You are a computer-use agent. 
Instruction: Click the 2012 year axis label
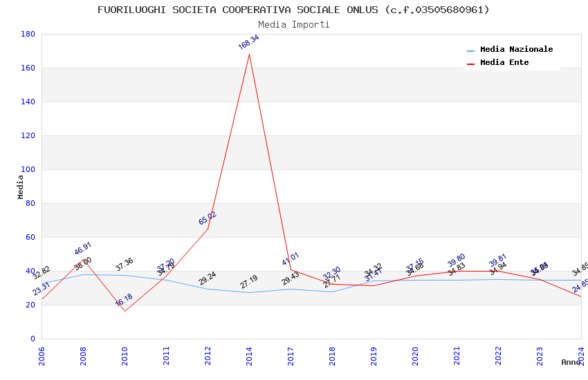click(208, 356)
